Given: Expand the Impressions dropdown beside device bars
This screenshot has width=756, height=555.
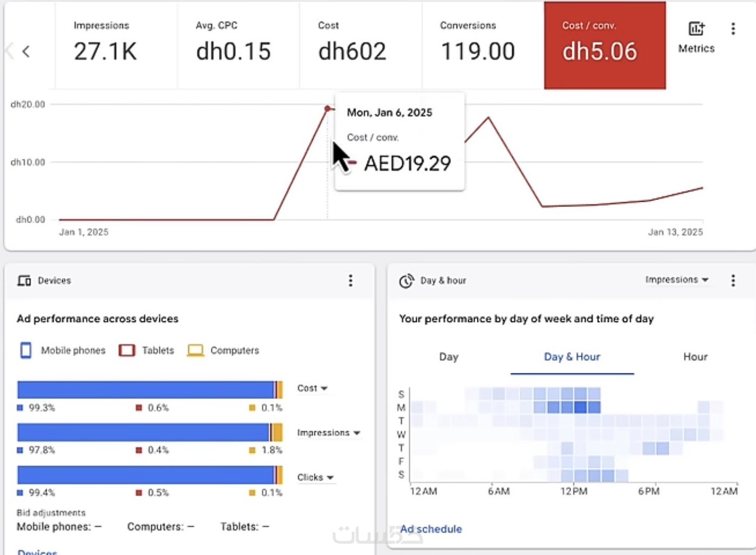Looking at the screenshot, I should (x=328, y=433).
